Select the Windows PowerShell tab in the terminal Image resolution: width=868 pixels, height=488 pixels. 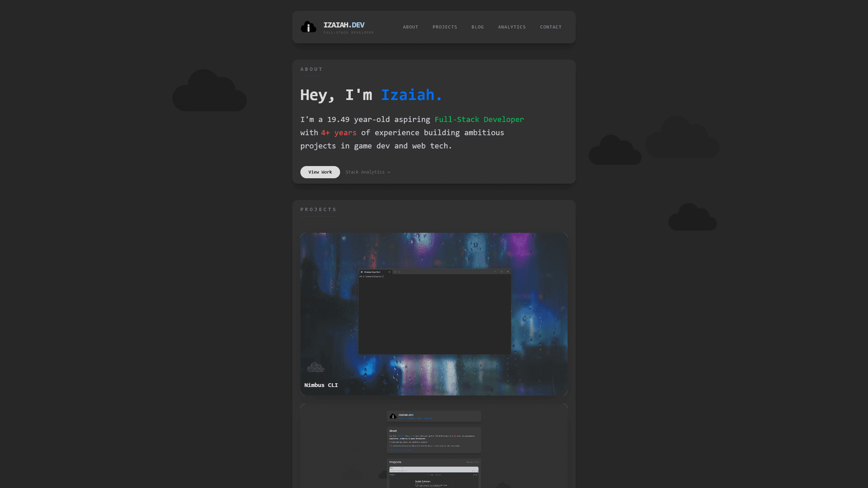pyautogui.click(x=372, y=272)
